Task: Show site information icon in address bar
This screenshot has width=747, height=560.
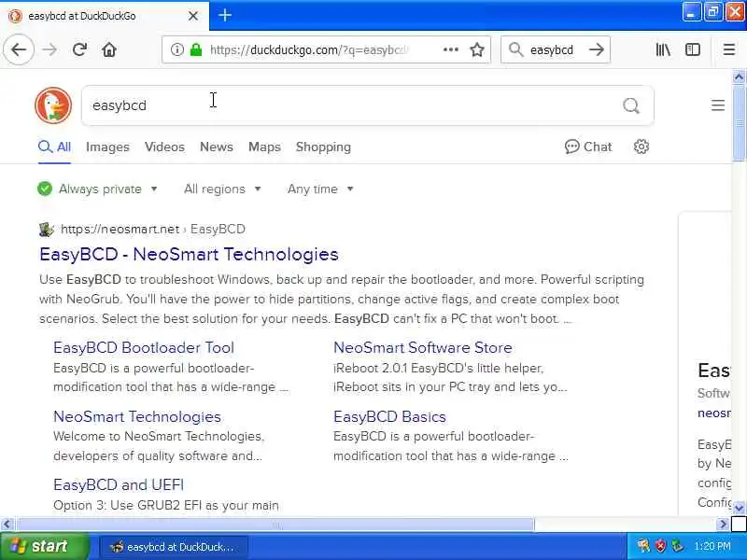Action: pyautogui.click(x=176, y=49)
